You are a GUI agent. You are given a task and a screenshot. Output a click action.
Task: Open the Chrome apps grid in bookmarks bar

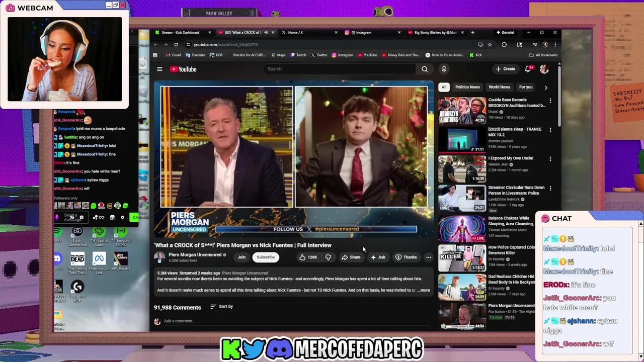(155, 55)
